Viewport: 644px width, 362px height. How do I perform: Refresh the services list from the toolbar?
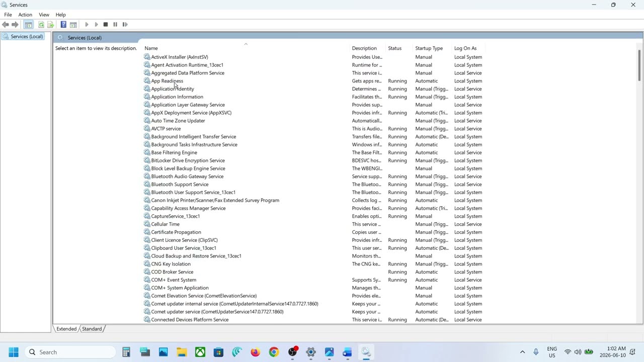pyautogui.click(x=41, y=25)
